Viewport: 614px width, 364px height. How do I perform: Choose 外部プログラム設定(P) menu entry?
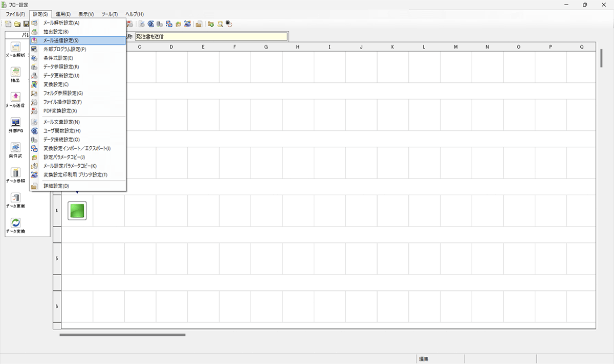click(78, 49)
